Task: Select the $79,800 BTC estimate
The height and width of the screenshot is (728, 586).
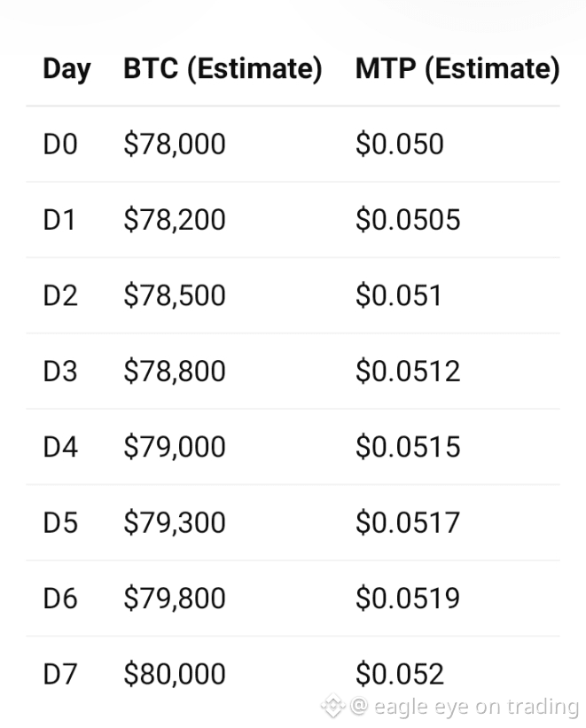Action: [x=175, y=598]
